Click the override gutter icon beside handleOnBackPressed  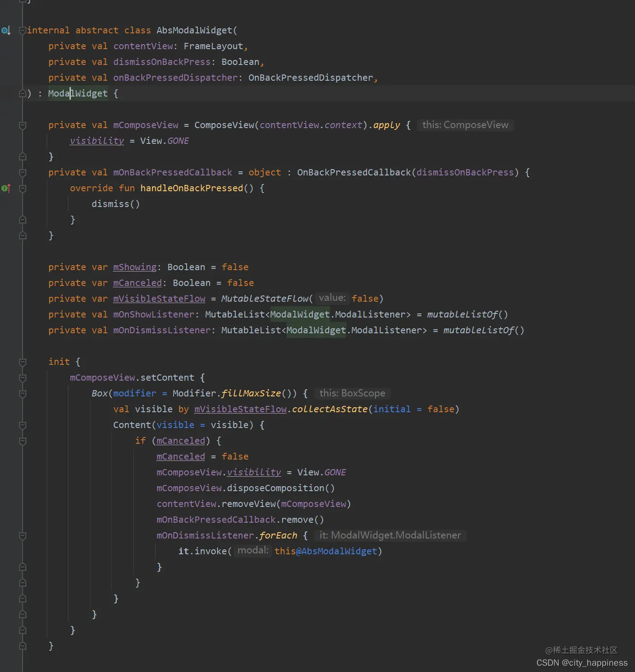[6, 189]
